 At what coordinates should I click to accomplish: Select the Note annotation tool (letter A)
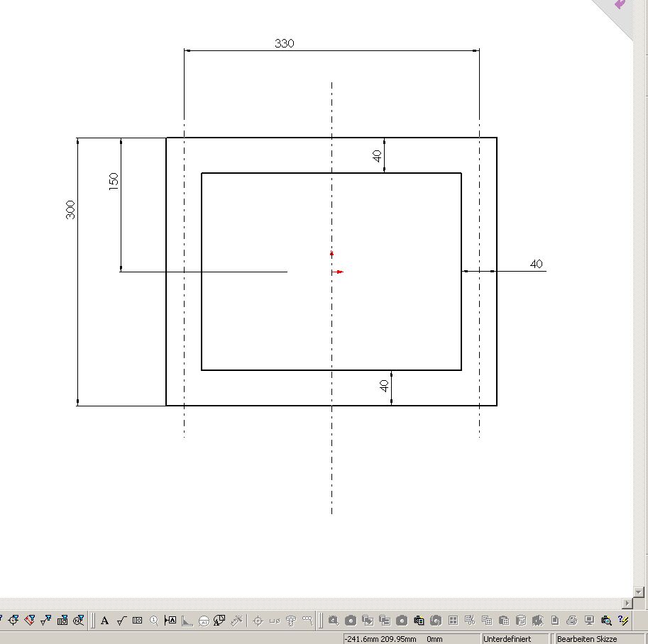(x=104, y=621)
